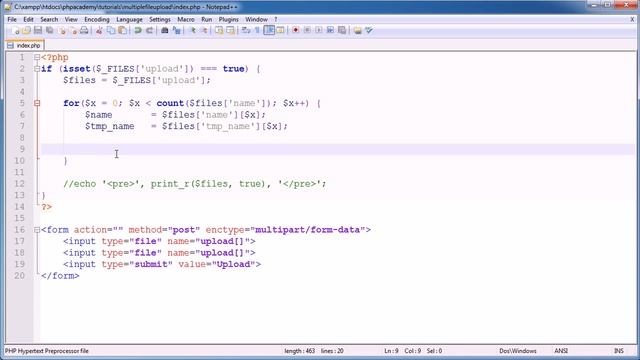This screenshot has height=360, width=640.
Task: Open the View menu
Action: point(71,19)
